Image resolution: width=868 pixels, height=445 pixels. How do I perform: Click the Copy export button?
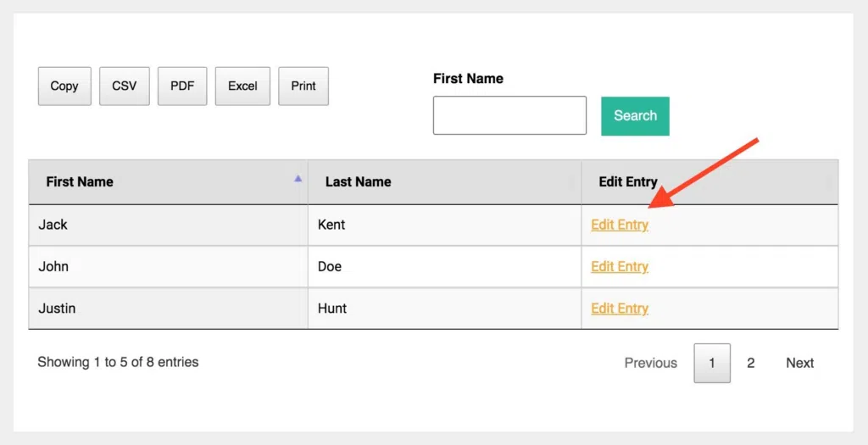tap(64, 86)
